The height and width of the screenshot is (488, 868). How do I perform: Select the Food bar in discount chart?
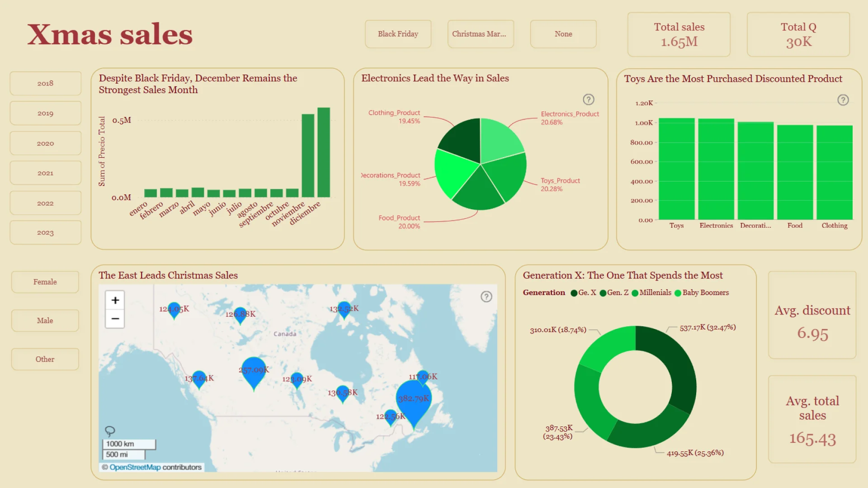[795, 172]
